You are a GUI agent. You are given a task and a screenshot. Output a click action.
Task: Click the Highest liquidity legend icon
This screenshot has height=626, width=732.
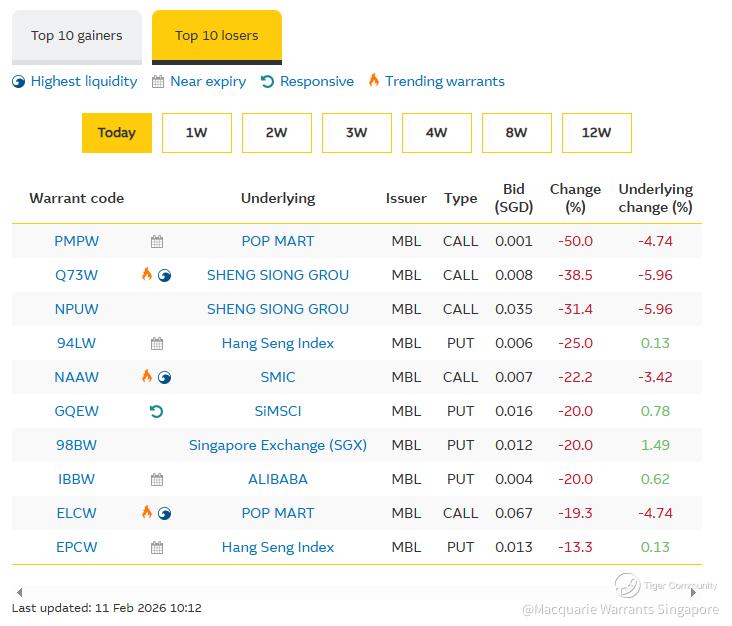point(19,81)
